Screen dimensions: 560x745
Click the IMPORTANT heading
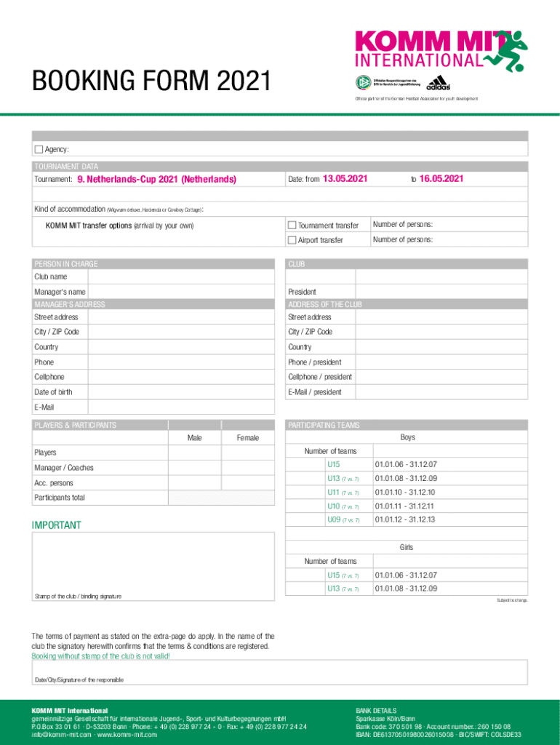pos(57,525)
